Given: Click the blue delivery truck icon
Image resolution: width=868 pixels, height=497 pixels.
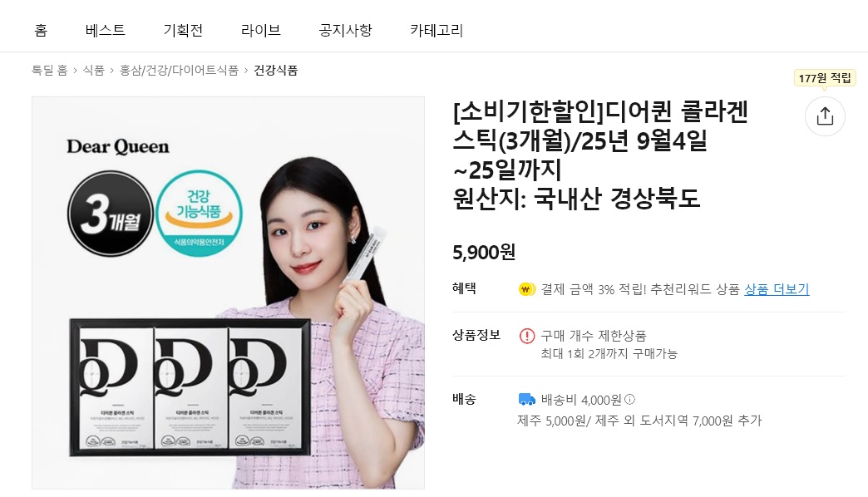Looking at the screenshot, I should click(x=526, y=399).
